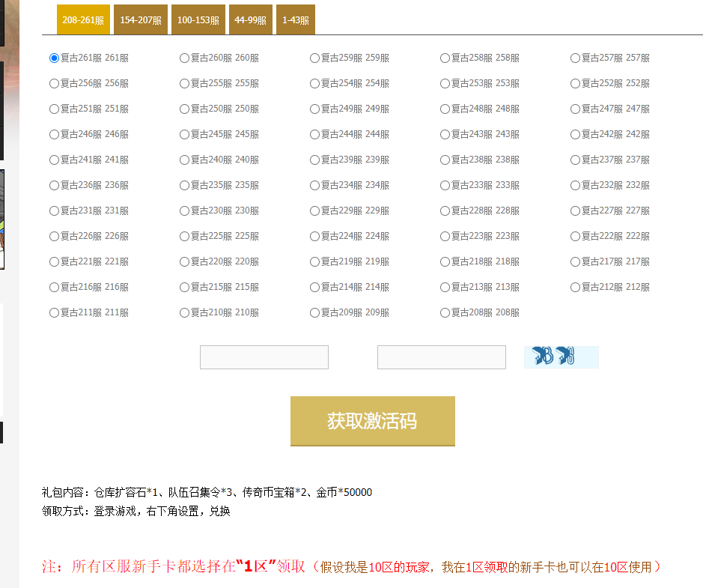The height and width of the screenshot is (588, 703).
Task: Switch to the 100-153服 tab
Action: coord(198,20)
